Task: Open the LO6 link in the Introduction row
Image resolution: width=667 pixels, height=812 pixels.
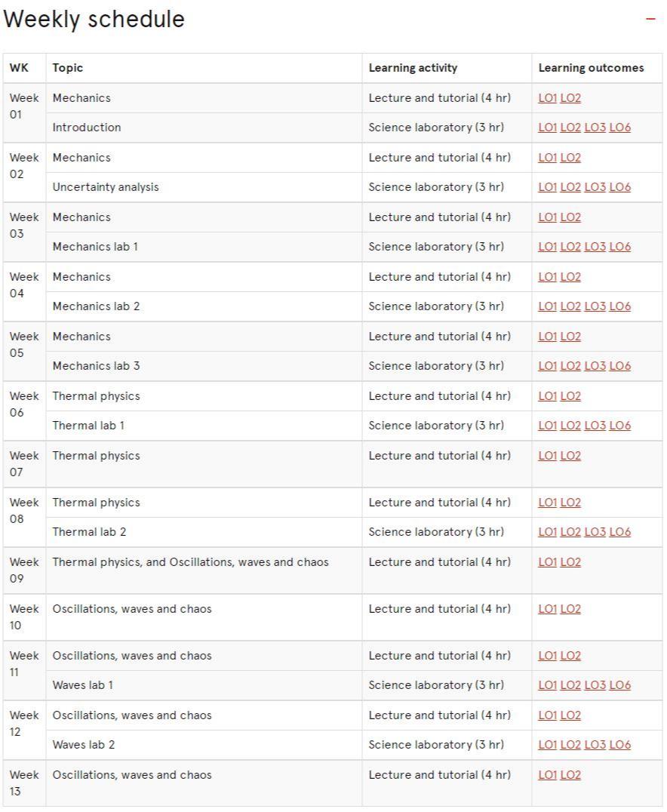Action: 620,128
